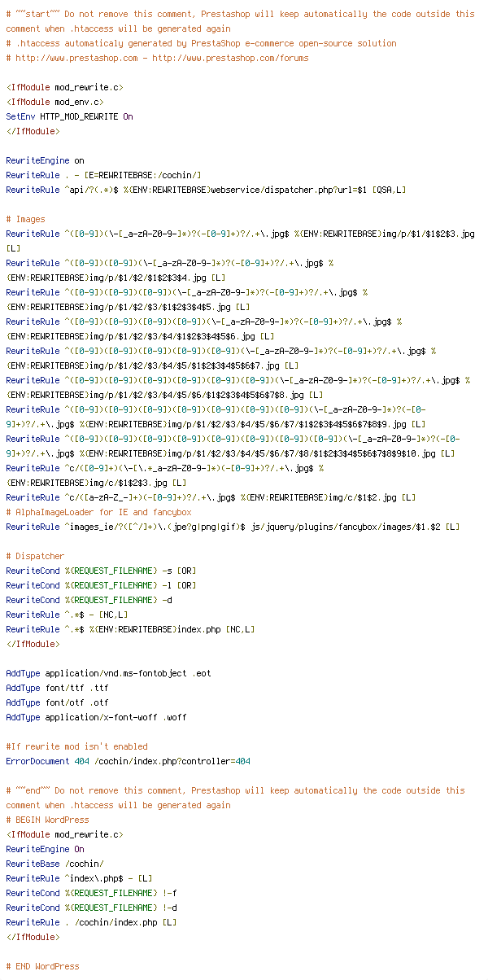Click the http://www.prestashop.com URL in the comment

(x=72, y=59)
